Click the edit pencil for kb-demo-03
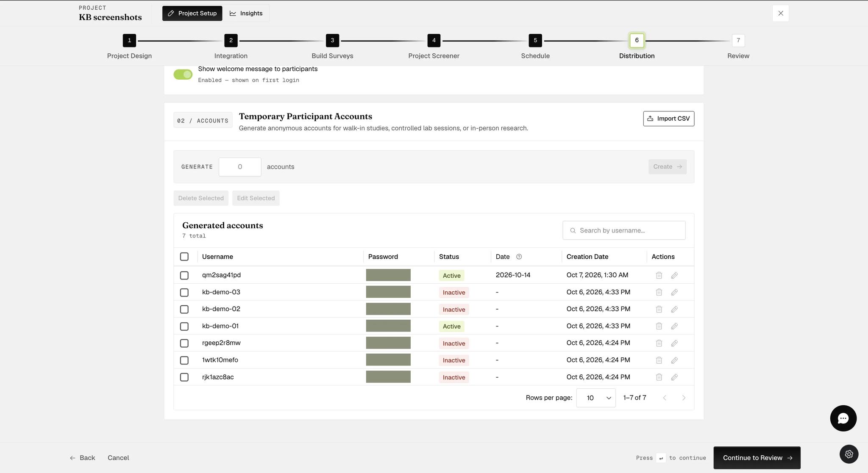The width and height of the screenshot is (868, 473). pos(674,292)
